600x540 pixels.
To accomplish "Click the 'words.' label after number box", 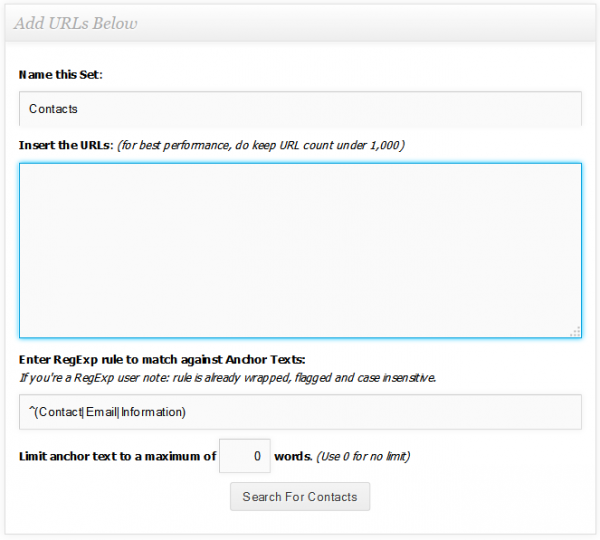I will (x=293, y=457).
